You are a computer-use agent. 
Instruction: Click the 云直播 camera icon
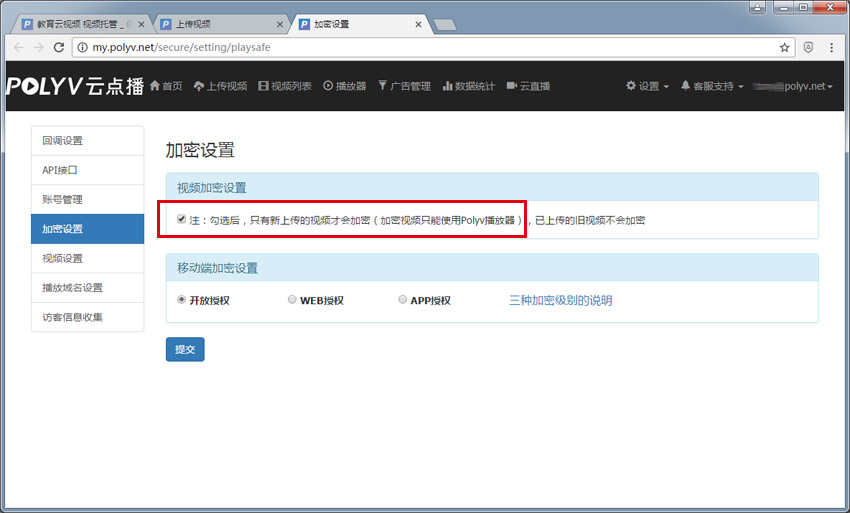512,86
